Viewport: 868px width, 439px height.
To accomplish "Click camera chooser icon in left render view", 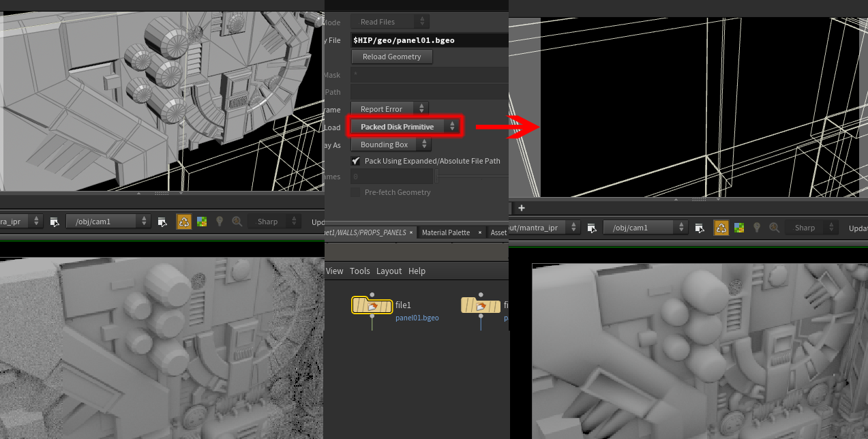I will pos(162,222).
